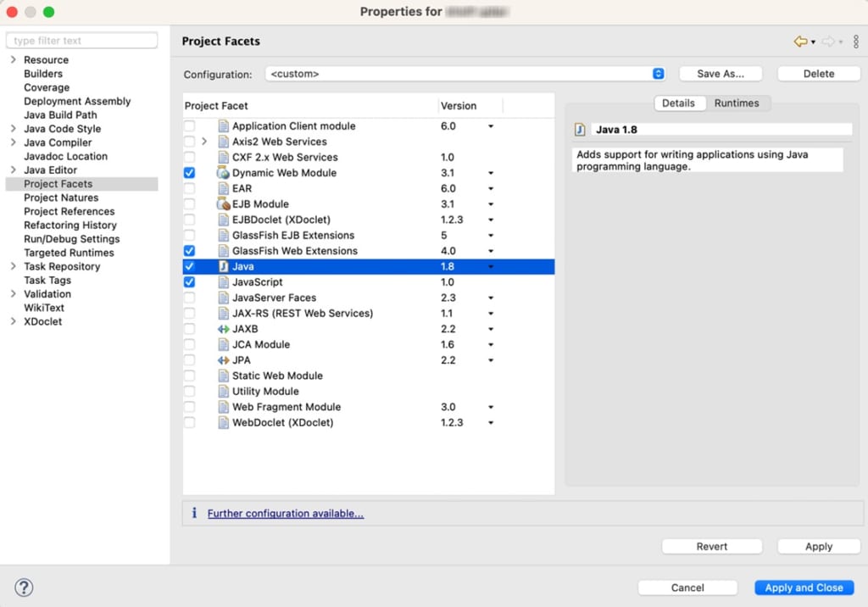The width and height of the screenshot is (868, 607).
Task: Select Java Build Path in sidebar
Action: 60,115
